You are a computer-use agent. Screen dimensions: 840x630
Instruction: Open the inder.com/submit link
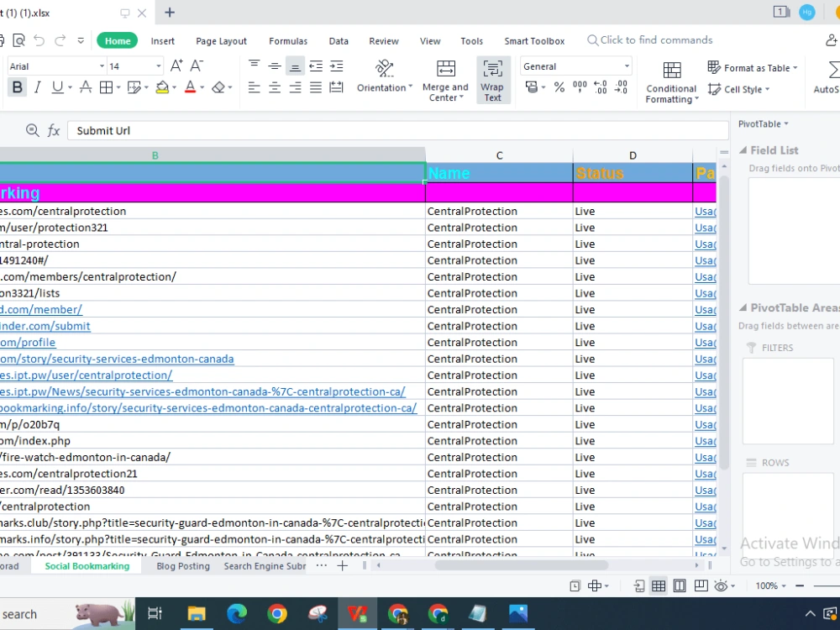pyautogui.click(x=45, y=326)
